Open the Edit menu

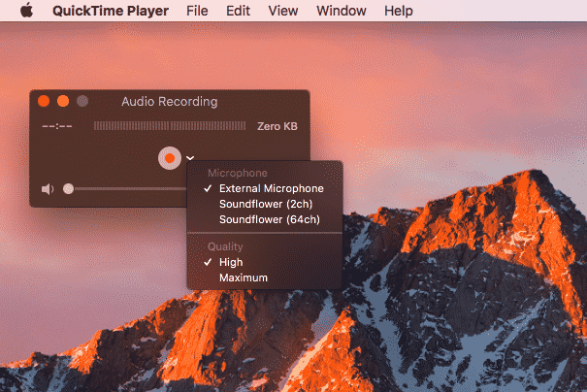point(238,11)
